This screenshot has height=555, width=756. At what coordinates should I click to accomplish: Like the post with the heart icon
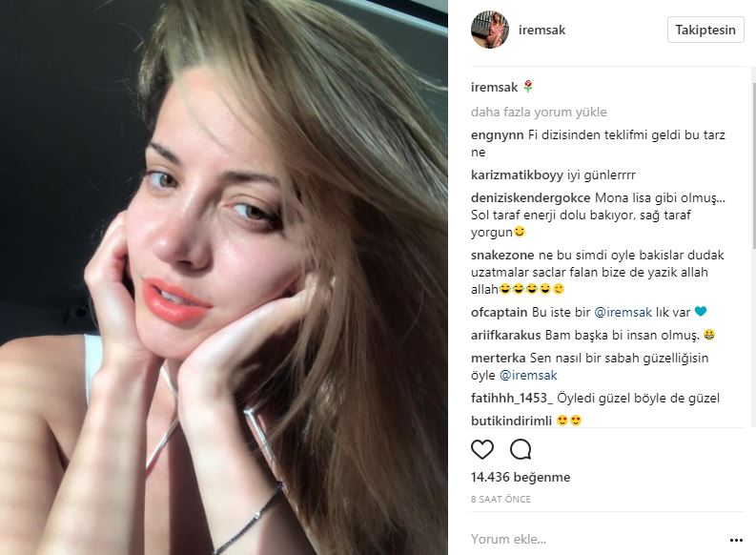click(482, 449)
